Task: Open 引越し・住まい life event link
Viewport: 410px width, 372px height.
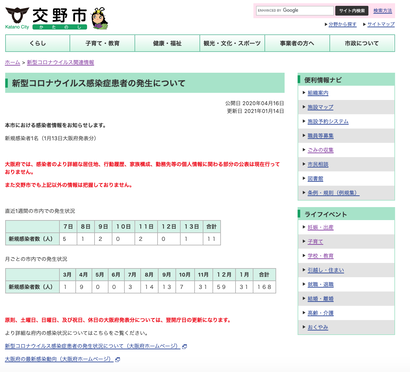Action: pyautogui.click(x=326, y=271)
